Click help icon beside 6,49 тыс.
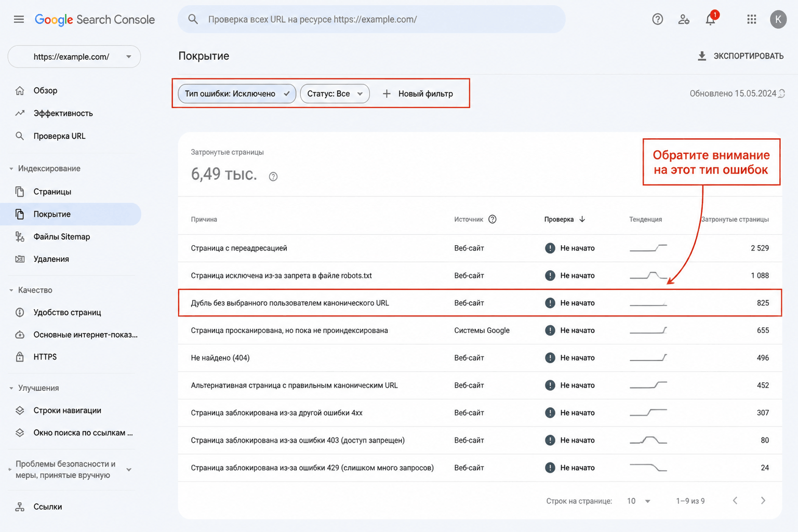 pyautogui.click(x=273, y=177)
